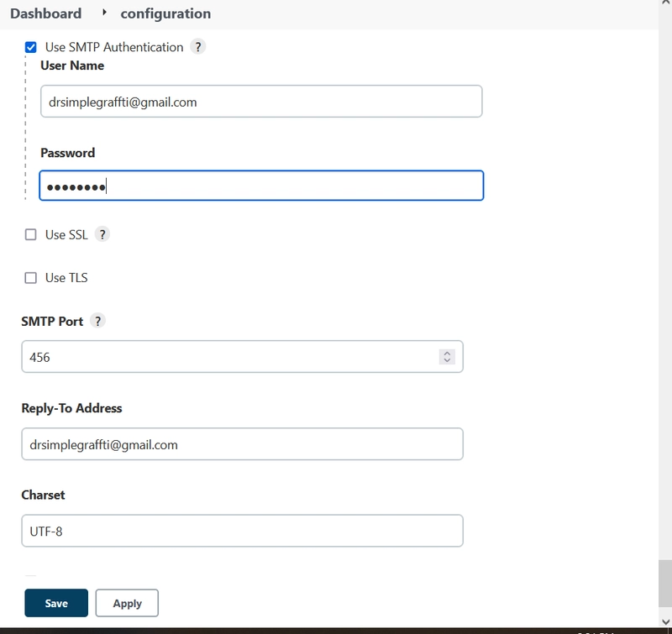Image resolution: width=672 pixels, height=634 pixels.
Task: Open configuration breadcrumb link
Action: tap(165, 13)
